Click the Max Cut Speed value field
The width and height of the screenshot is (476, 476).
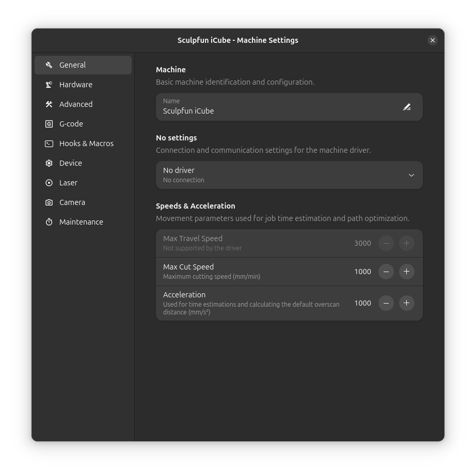(362, 272)
